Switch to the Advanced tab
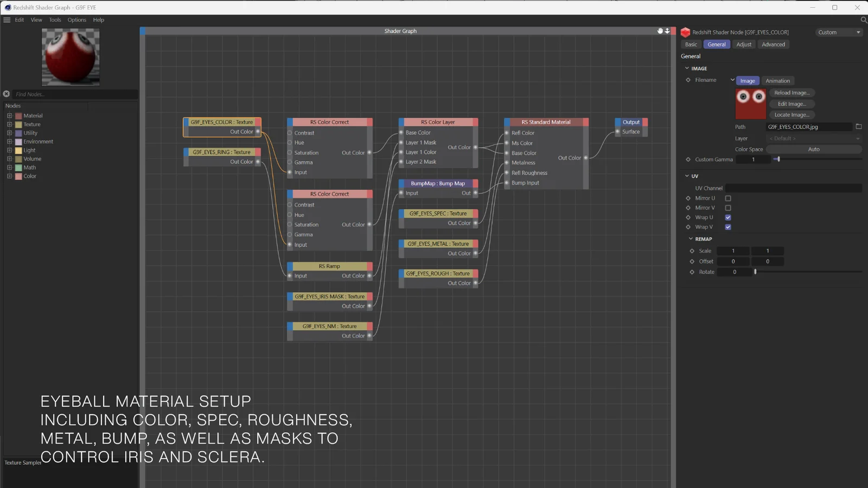Viewport: 868px width, 488px height. tap(773, 44)
